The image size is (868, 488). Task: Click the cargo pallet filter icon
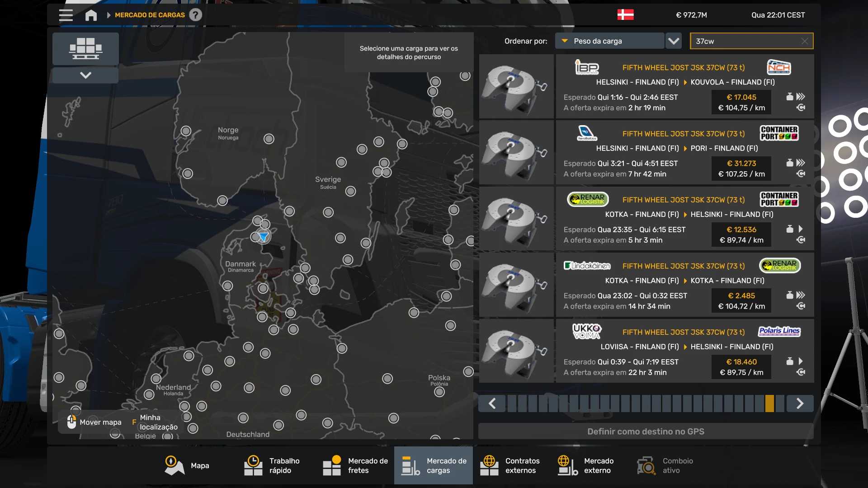85,48
